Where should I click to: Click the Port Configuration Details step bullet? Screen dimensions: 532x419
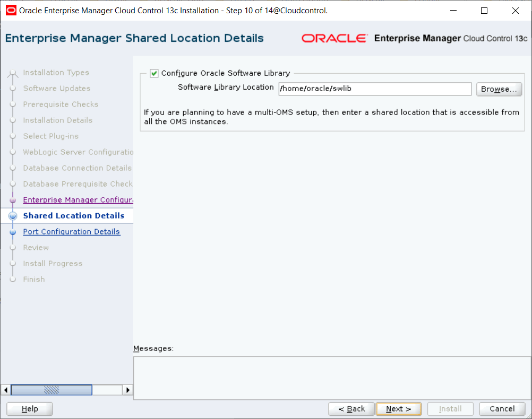click(13, 232)
